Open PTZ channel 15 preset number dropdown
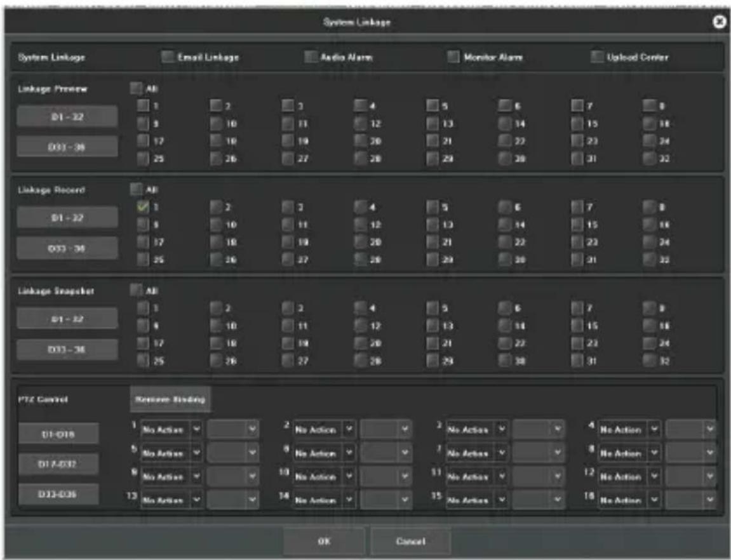The height and width of the screenshot is (560, 731). 538,500
